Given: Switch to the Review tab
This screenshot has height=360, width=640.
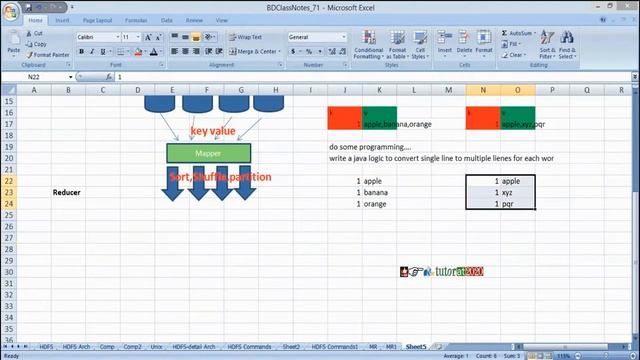Looking at the screenshot, I should (x=194, y=20).
